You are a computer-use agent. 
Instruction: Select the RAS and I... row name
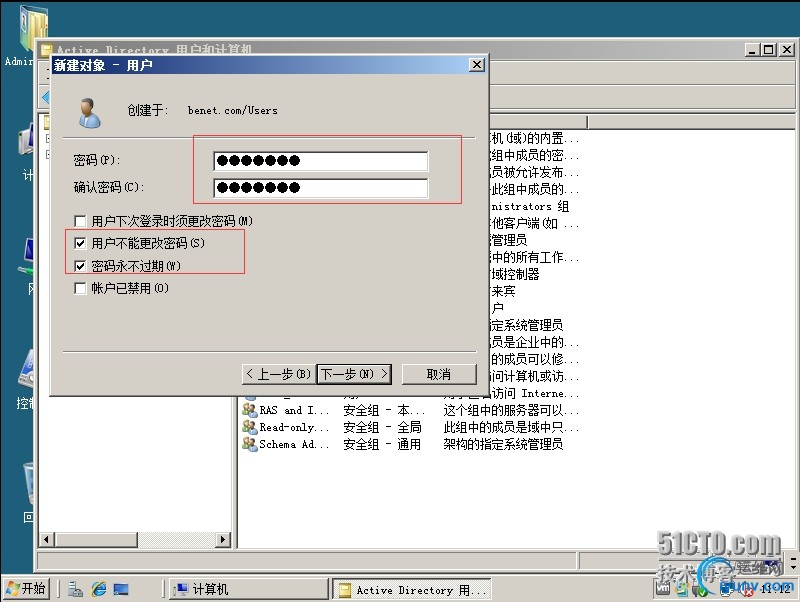[x=294, y=410]
